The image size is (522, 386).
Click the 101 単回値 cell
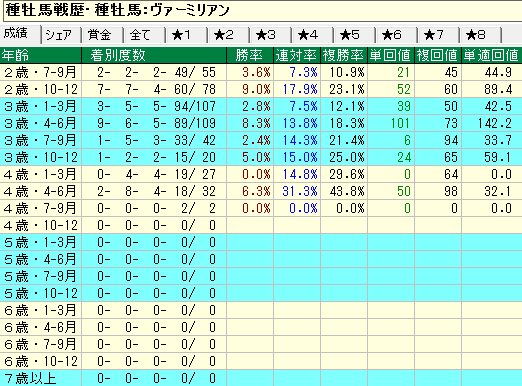pos(391,123)
